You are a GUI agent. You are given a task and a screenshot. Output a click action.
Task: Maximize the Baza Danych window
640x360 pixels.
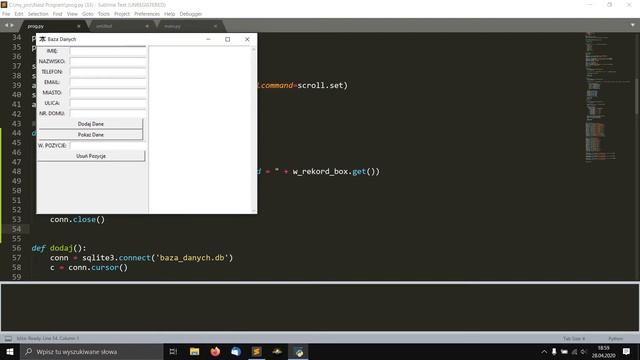tap(228, 39)
